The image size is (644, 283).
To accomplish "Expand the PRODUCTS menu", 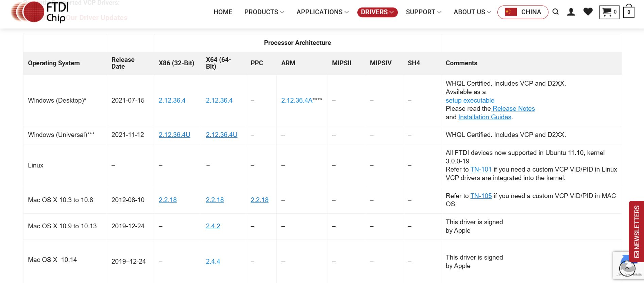I will click(264, 12).
